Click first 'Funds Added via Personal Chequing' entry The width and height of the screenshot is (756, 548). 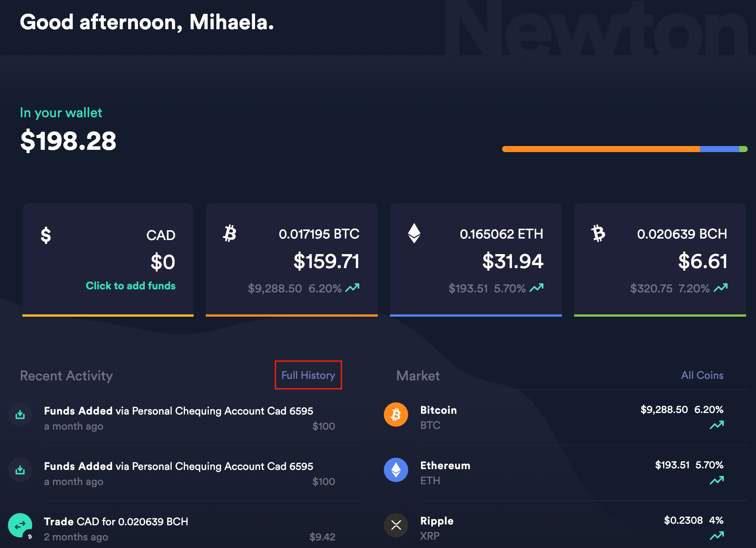[178, 411]
